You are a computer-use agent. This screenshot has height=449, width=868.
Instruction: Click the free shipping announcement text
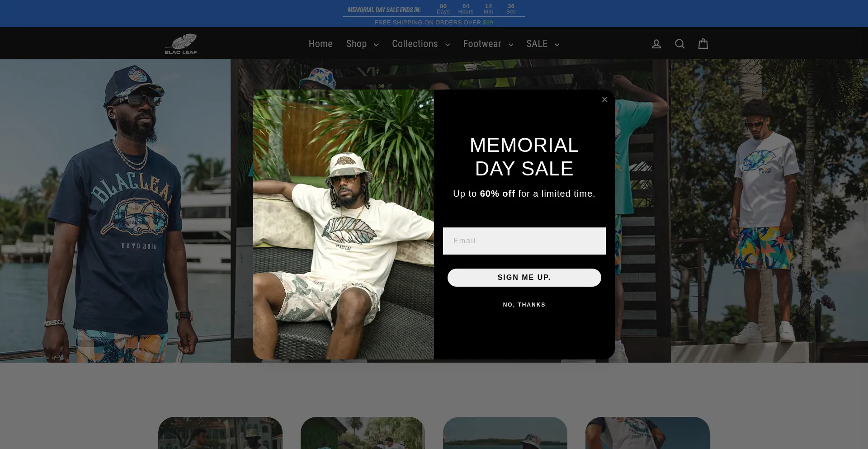tap(434, 23)
